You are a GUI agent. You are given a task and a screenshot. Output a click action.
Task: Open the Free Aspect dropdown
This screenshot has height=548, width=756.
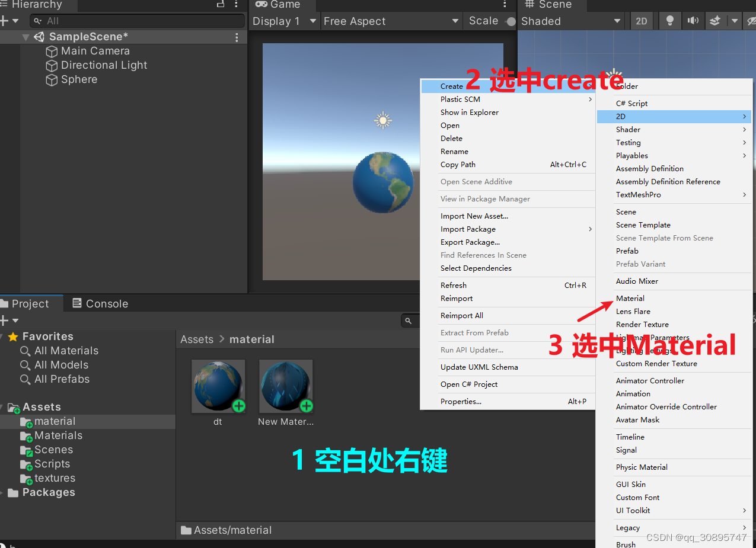tap(390, 21)
